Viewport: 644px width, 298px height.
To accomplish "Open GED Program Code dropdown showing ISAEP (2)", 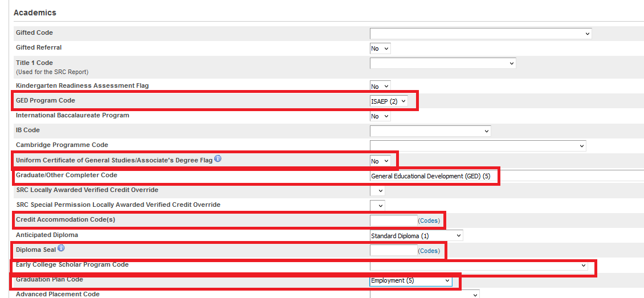I will tap(389, 101).
